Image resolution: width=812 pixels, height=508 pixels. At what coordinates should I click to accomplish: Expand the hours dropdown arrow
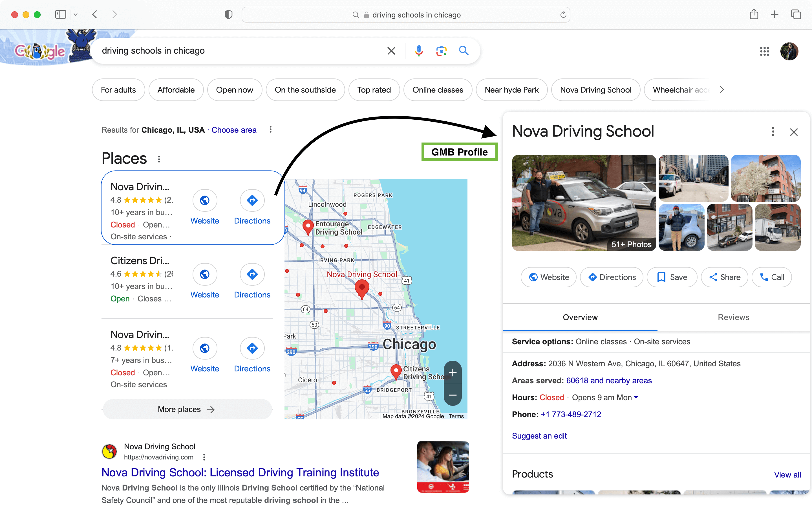click(x=636, y=397)
